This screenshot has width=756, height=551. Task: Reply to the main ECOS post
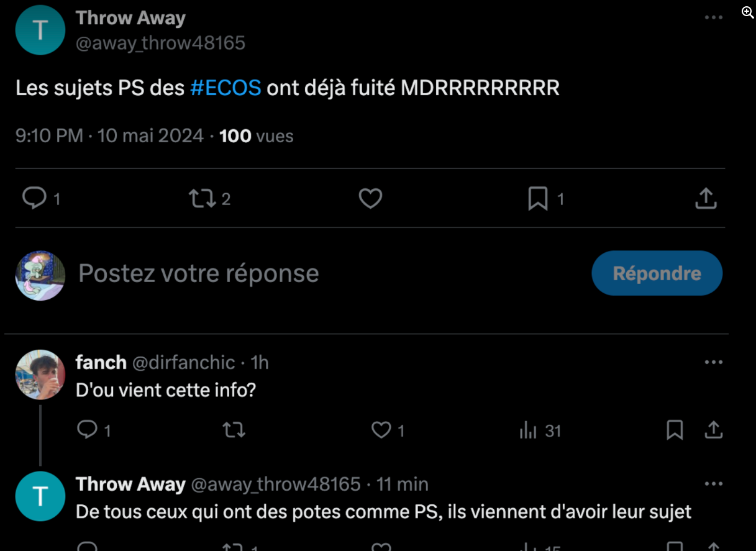pyautogui.click(x=34, y=198)
